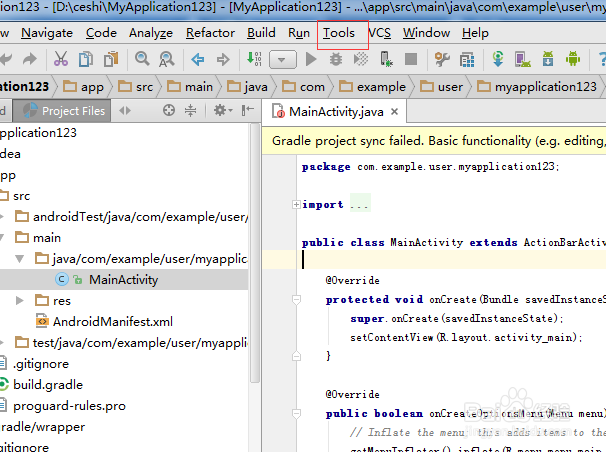Fold the onCreateOptionsMenu method gutter marker
The width and height of the screenshot is (606, 452).
point(296,413)
